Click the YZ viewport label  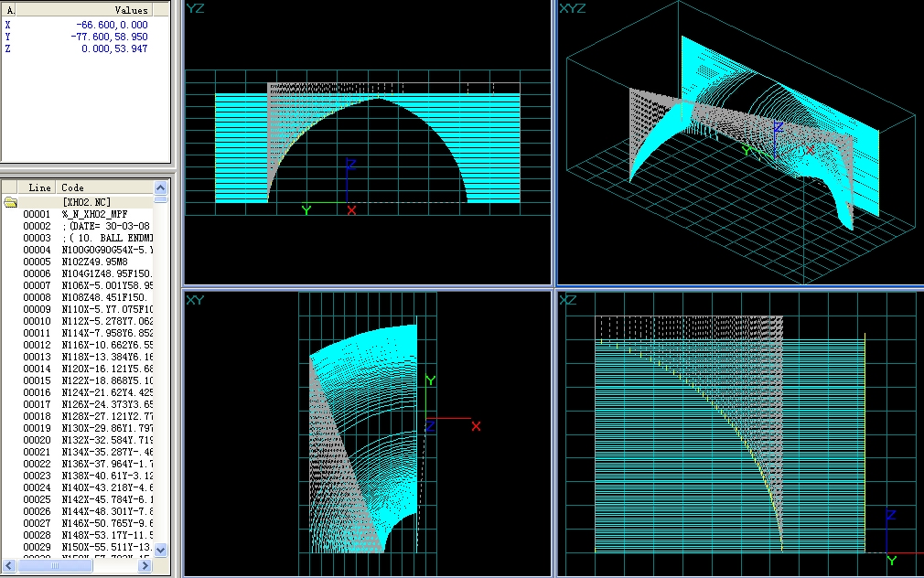point(195,8)
